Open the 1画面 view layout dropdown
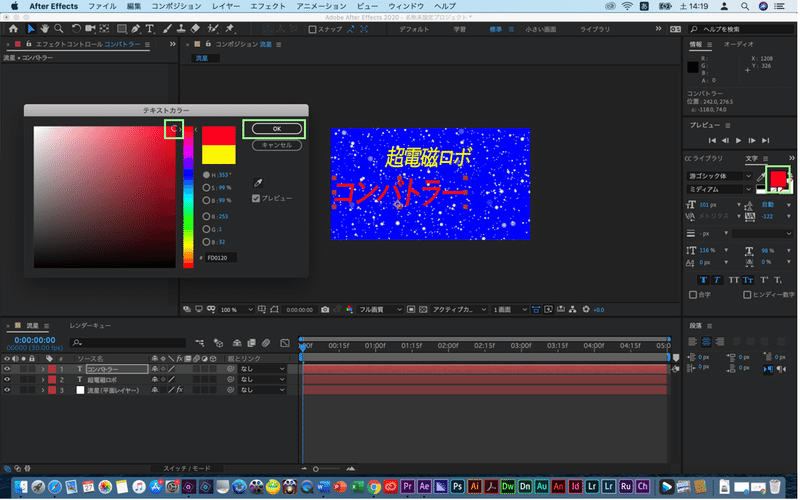This screenshot has height=500, width=800. (x=510, y=310)
